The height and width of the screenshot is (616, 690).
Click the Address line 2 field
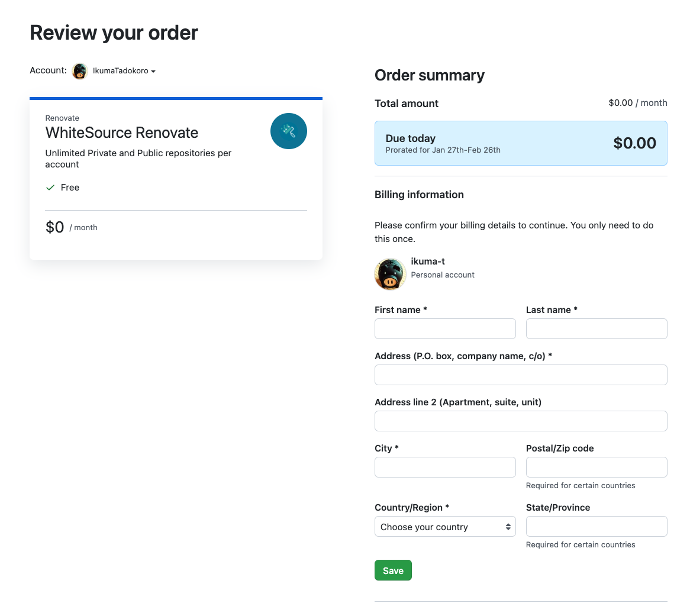click(521, 421)
